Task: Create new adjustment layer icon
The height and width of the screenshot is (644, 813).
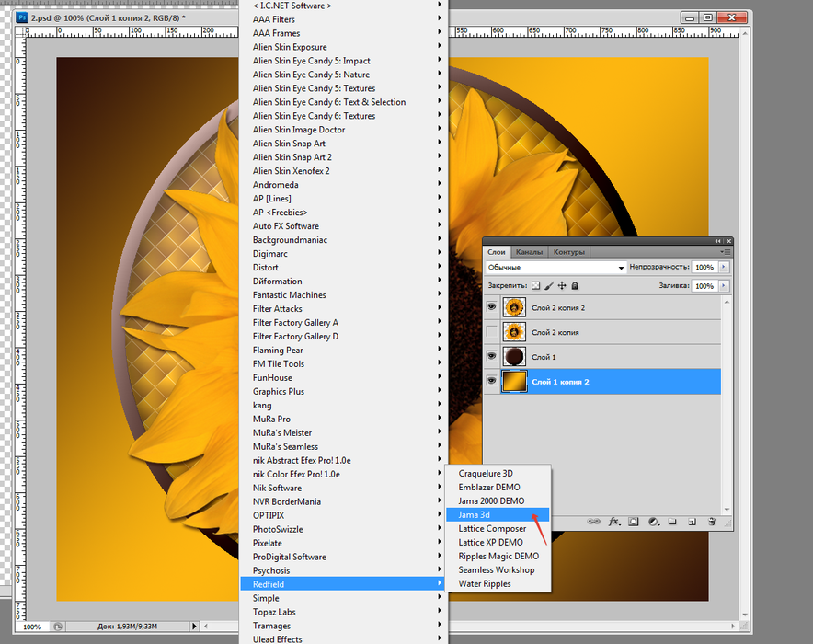Action: [654, 522]
